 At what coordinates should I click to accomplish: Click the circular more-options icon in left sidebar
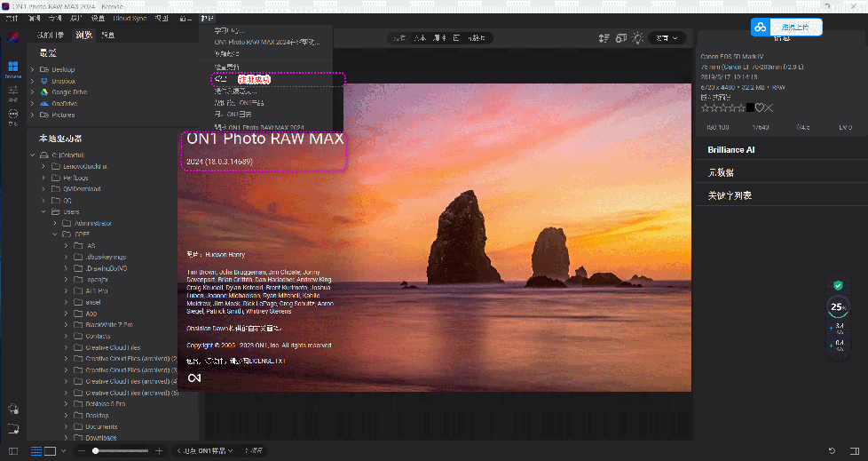pos(12,115)
